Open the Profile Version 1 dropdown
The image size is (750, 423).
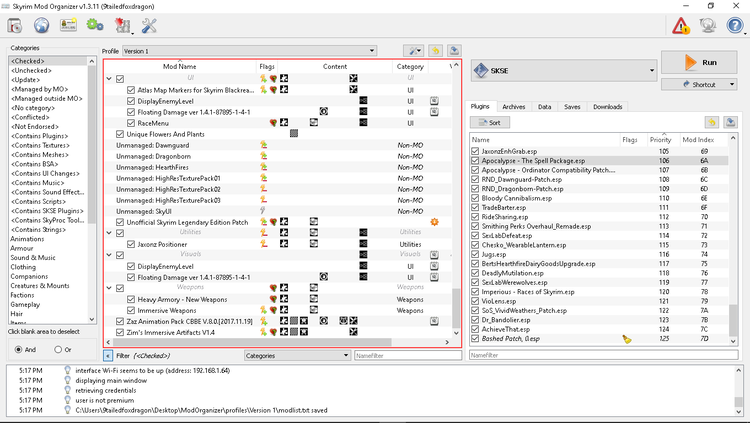249,51
